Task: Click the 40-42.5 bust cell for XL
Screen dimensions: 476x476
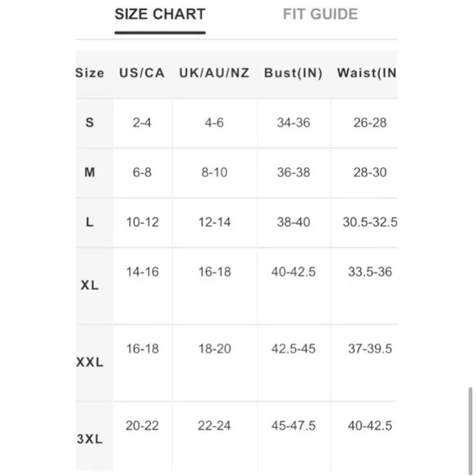Action: (294, 272)
